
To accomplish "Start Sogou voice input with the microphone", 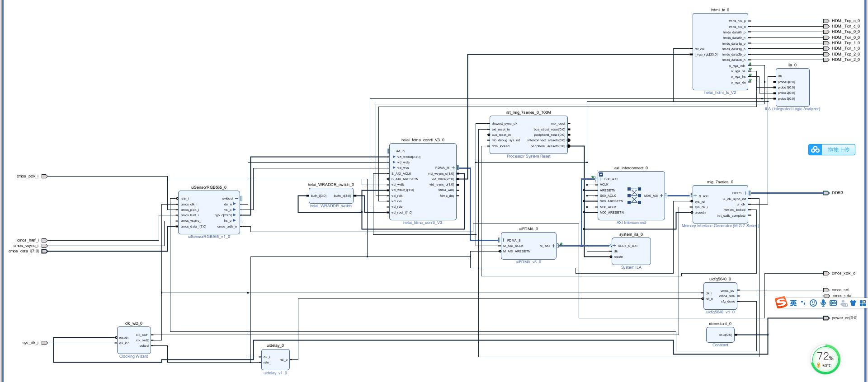I will [x=823, y=303].
